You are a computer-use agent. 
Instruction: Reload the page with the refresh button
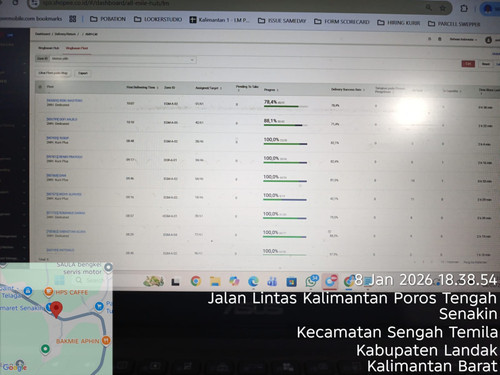15,3
